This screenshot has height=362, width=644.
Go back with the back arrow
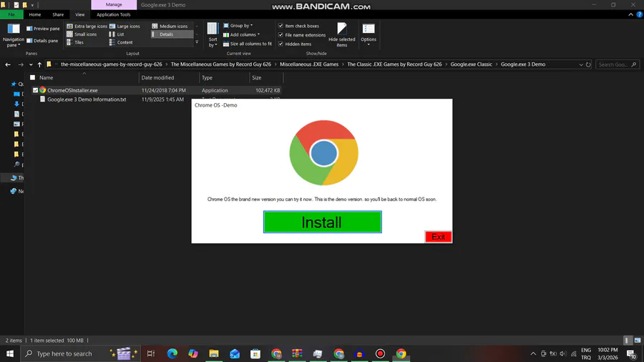coord(8,64)
